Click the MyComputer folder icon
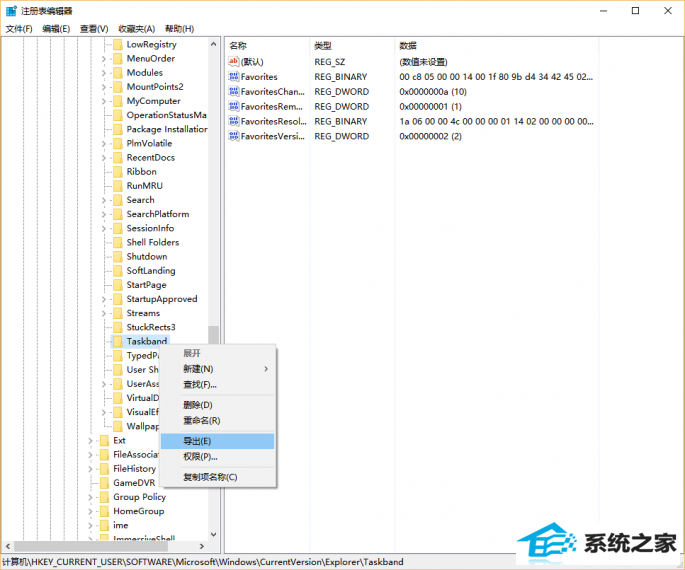The width and height of the screenshot is (685, 570). pyautogui.click(x=118, y=101)
